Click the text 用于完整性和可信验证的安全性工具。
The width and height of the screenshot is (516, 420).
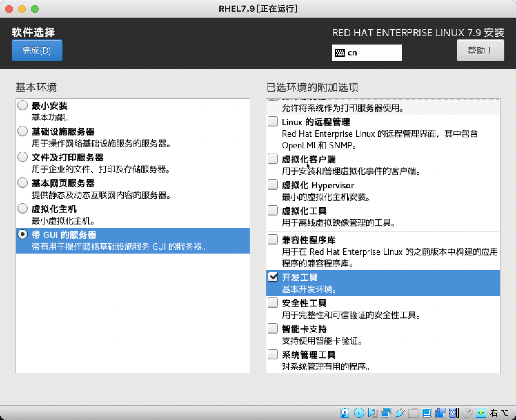[x=351, y=315]
